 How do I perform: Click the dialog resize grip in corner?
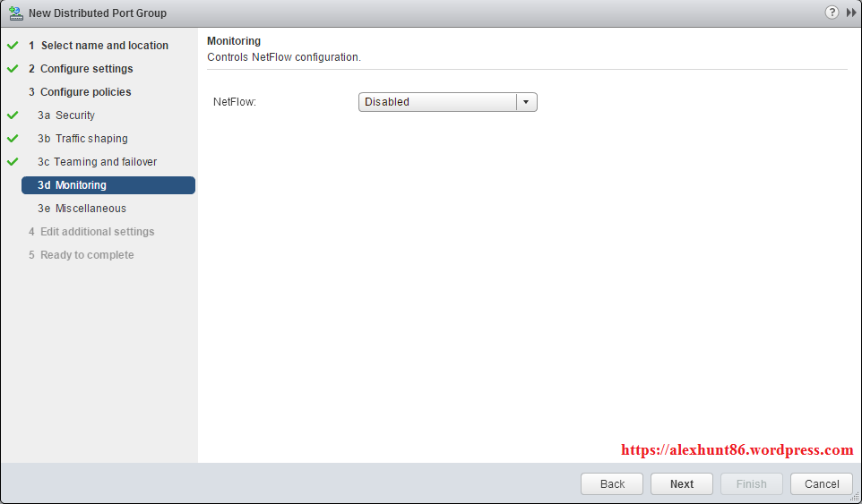tap(855, 497)
